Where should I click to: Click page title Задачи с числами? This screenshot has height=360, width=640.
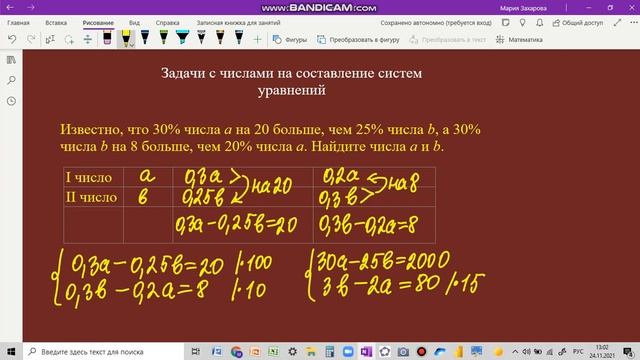click(291, 81)
